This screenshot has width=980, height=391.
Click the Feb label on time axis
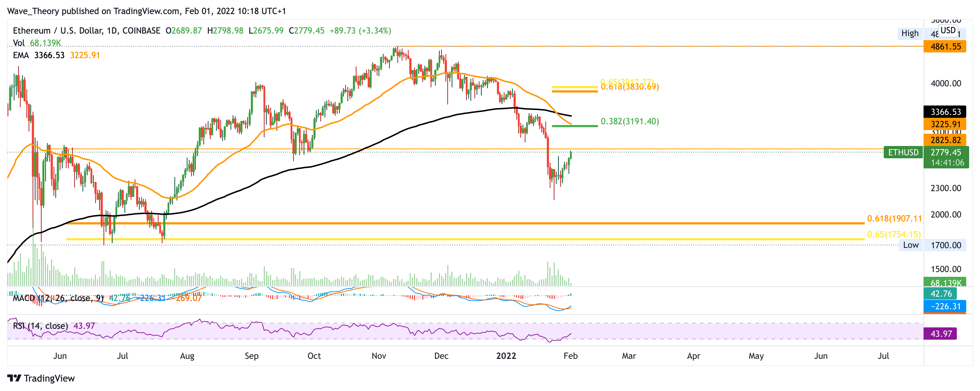pyautogui.click(x=570, y=356)
